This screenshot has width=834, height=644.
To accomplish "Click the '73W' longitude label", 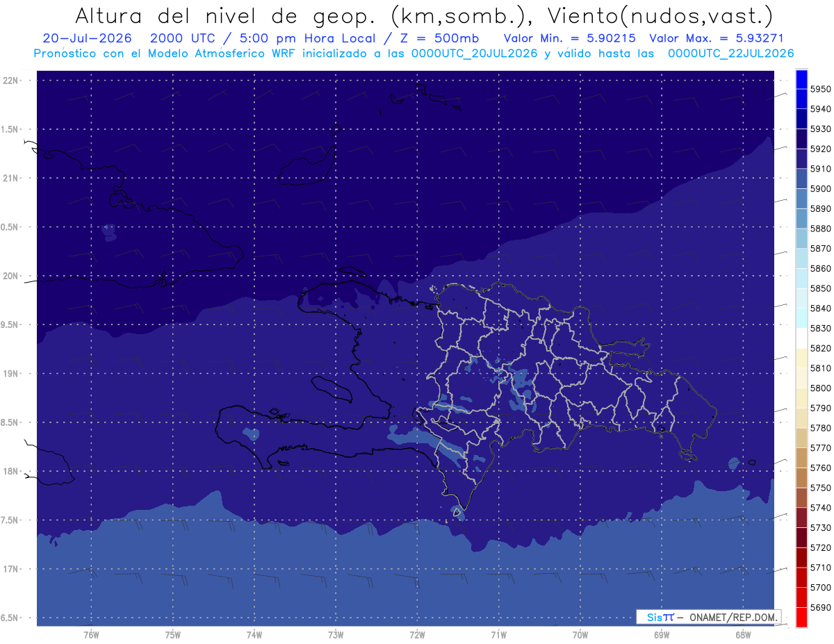I will click(336, 635).
